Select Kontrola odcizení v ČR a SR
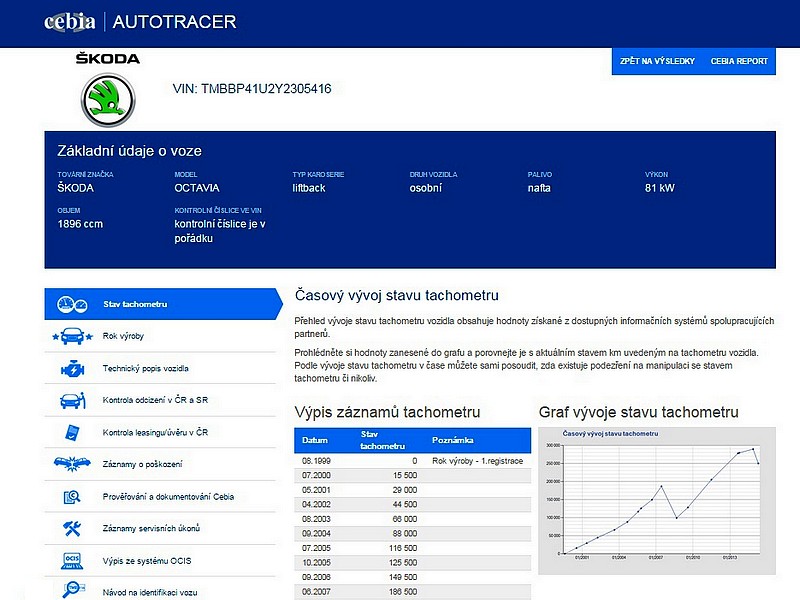Screen dimensions: 800x600 click(160, 400)
